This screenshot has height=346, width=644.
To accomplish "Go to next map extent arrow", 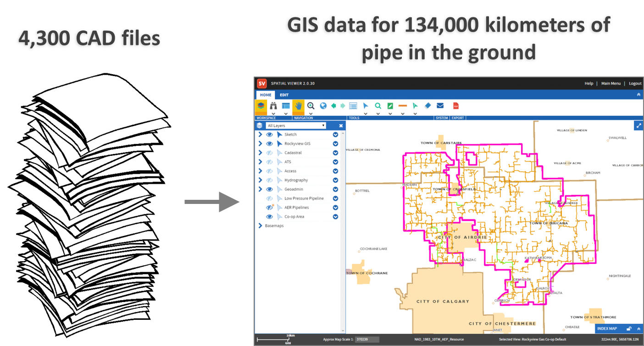I will (343, 106).
